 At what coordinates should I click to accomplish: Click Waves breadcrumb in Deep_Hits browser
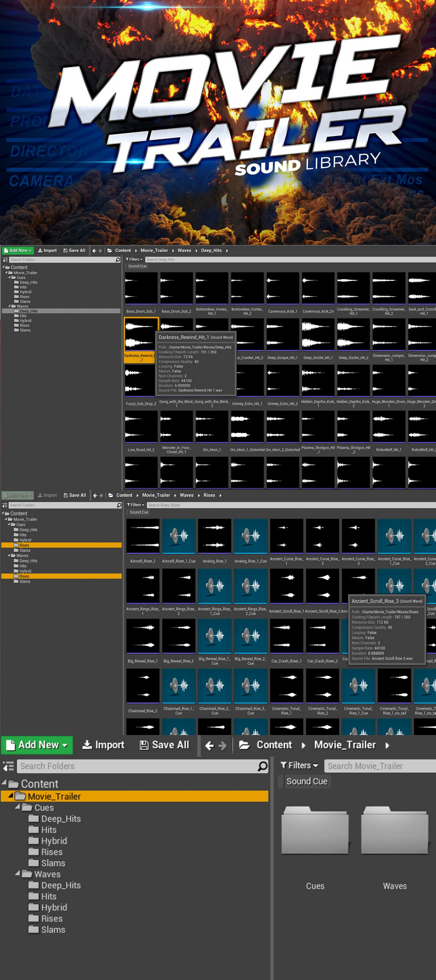(x=184, y=250)
